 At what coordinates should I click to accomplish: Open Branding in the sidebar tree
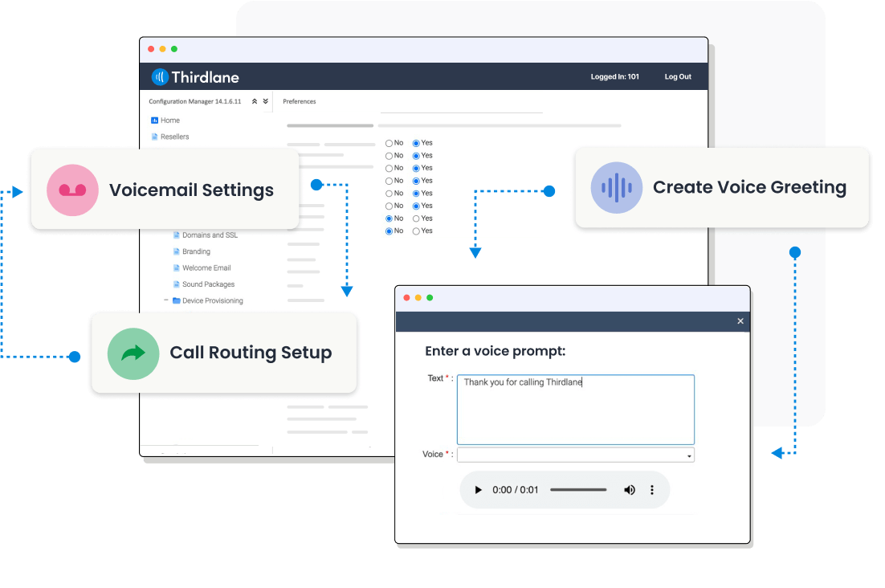(196, 251)
